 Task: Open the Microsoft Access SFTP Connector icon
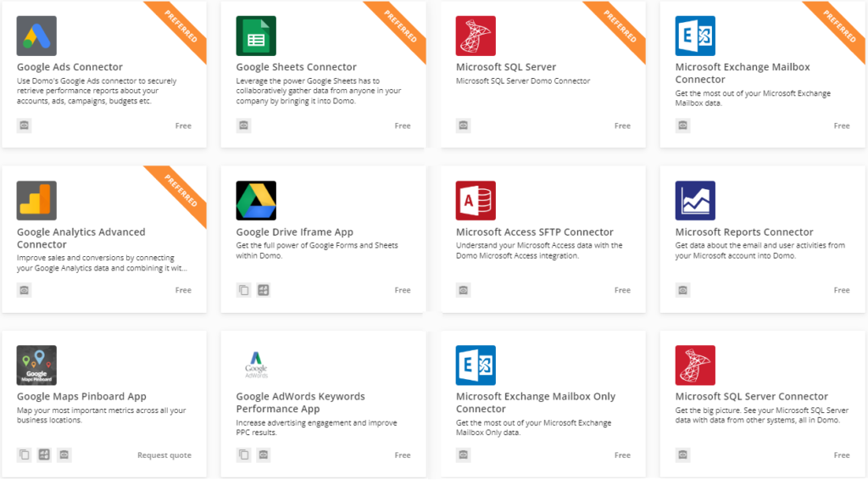[x=476, y=201]
